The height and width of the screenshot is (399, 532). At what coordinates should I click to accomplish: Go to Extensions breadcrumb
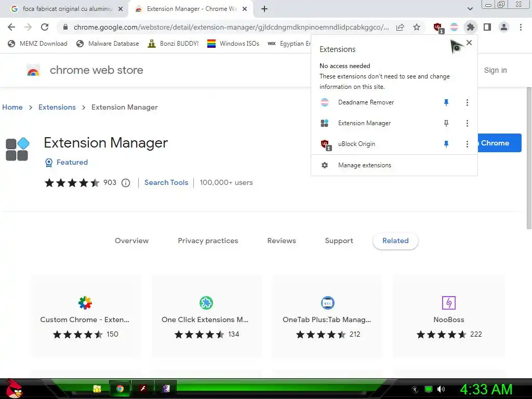pos(57,107)
